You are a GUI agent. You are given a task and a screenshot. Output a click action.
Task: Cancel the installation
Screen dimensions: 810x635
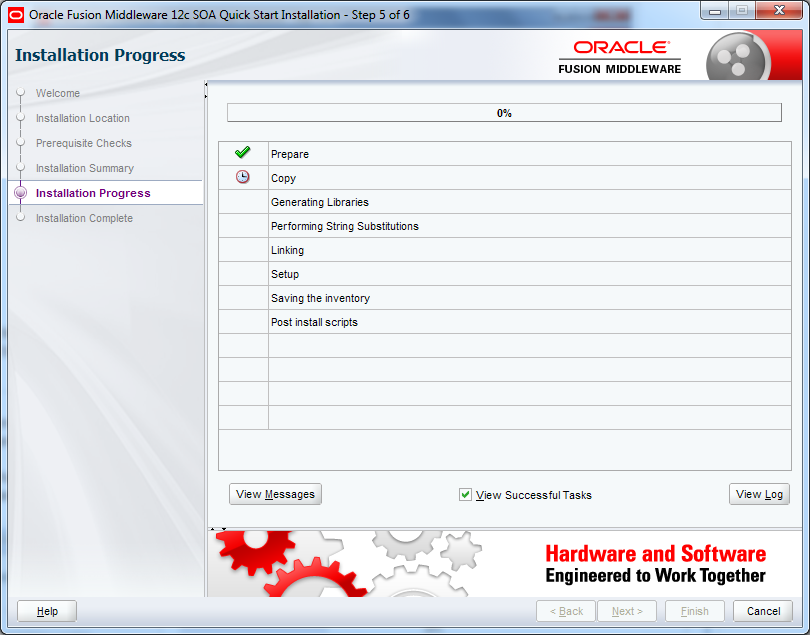pos(763,611)
